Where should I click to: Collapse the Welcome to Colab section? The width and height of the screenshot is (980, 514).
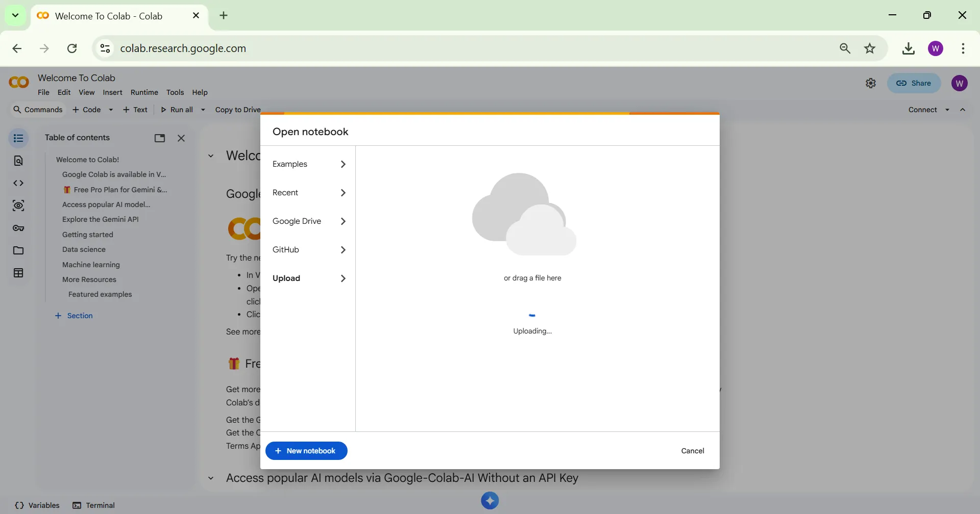click(211, 156)
